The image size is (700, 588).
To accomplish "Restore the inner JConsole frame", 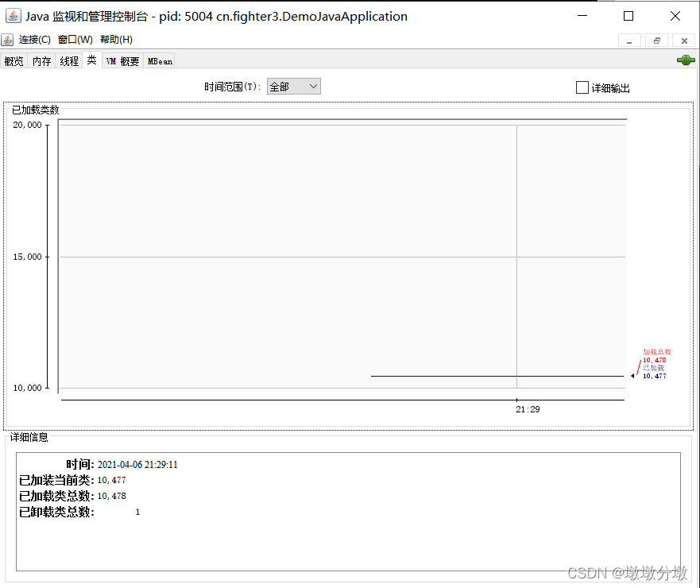I will pos(656,41).
